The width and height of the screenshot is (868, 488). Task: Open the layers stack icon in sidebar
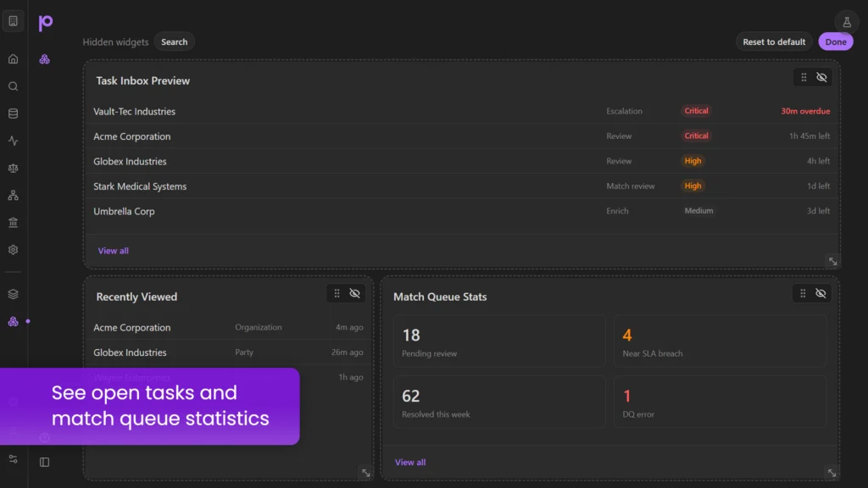click(14, 294)
